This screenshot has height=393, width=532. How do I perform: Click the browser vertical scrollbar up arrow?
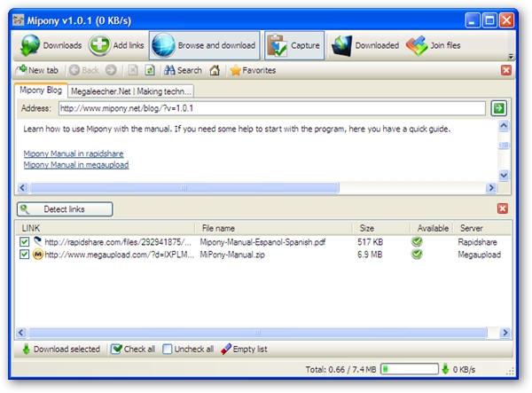click(504, 126)
